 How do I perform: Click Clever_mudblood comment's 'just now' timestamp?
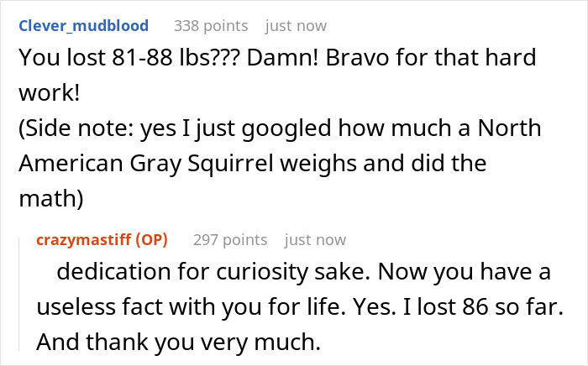(296, 26)
